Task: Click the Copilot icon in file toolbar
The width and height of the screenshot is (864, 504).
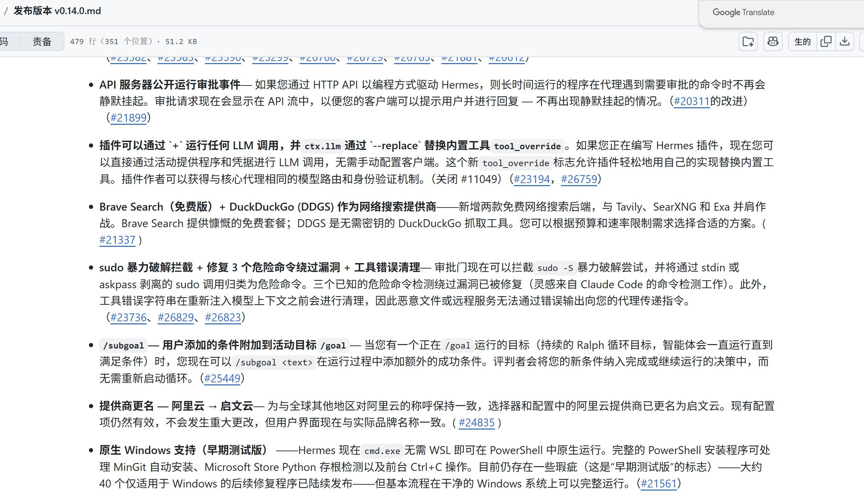Action: point(773,42)
